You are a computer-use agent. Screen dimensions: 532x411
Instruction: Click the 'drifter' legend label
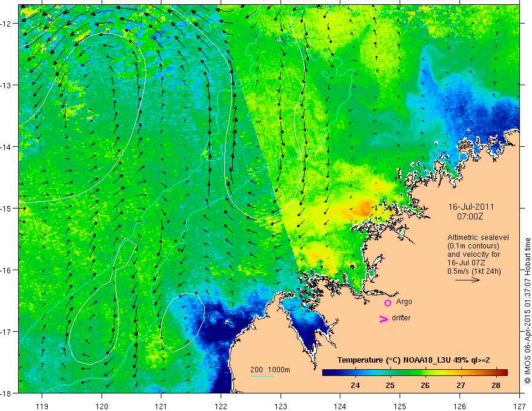tap(401, 318)
